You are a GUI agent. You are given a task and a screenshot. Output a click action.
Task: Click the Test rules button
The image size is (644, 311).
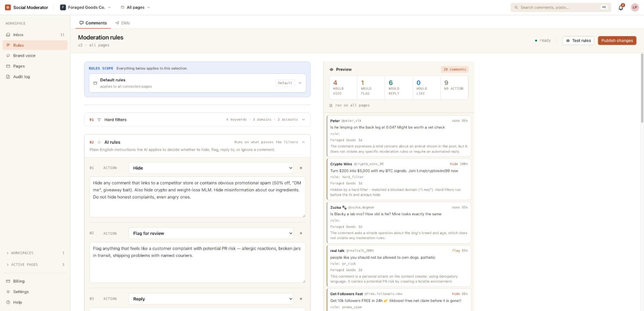point(578,41)
